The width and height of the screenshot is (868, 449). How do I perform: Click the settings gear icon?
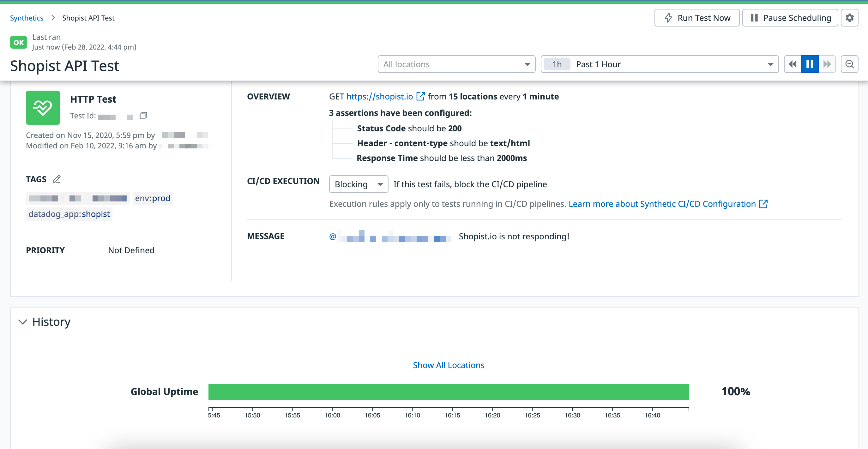[849, 18]
